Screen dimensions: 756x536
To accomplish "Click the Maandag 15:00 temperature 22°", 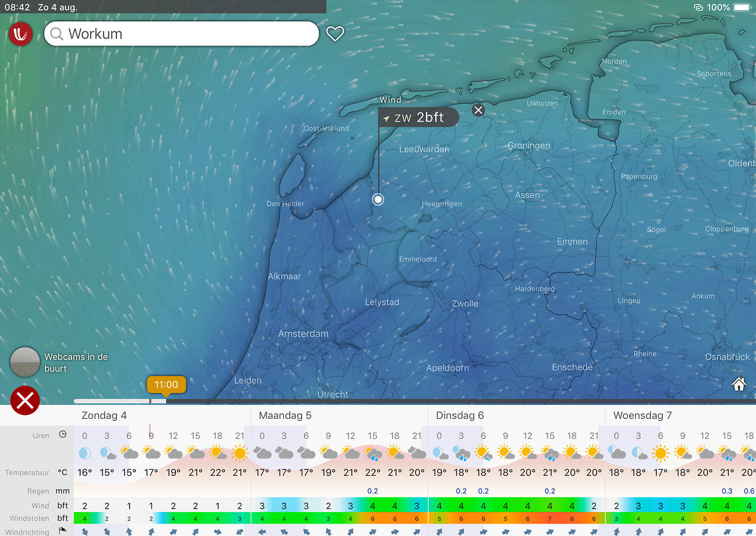I will point(372,472).
